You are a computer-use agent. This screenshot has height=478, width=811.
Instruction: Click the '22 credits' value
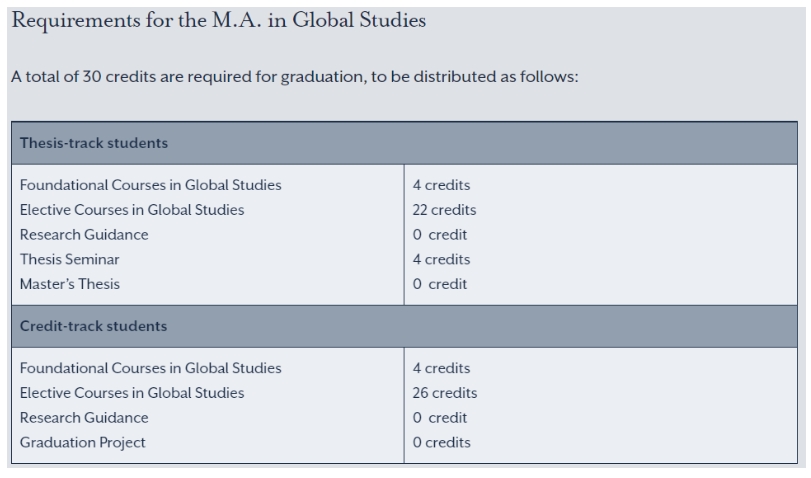(x=444, y=210)
